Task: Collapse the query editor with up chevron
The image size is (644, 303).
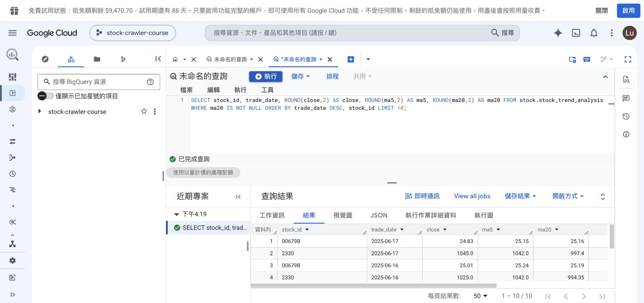Action: coord(605,77)
